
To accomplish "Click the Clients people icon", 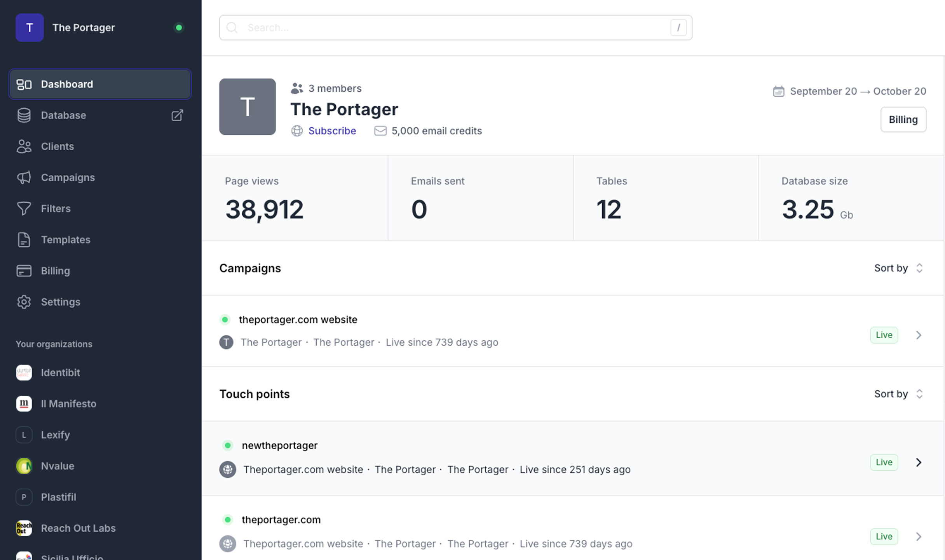I will click(24, 146).
